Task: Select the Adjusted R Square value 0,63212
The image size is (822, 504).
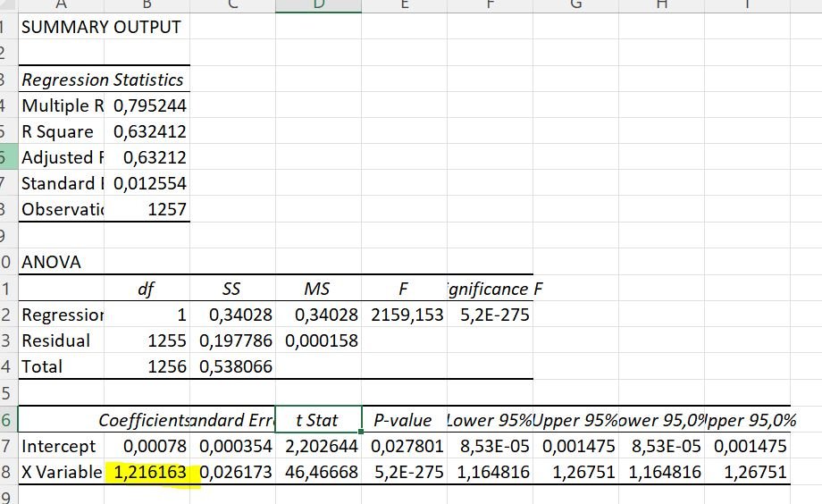Action: 155,157
